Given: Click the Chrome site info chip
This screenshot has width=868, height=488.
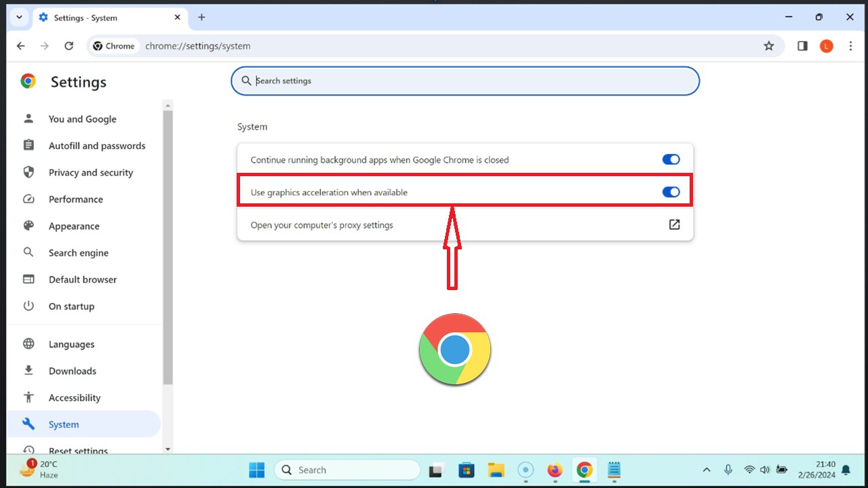Looking at the screenshot, I should (x=114, y=46).
